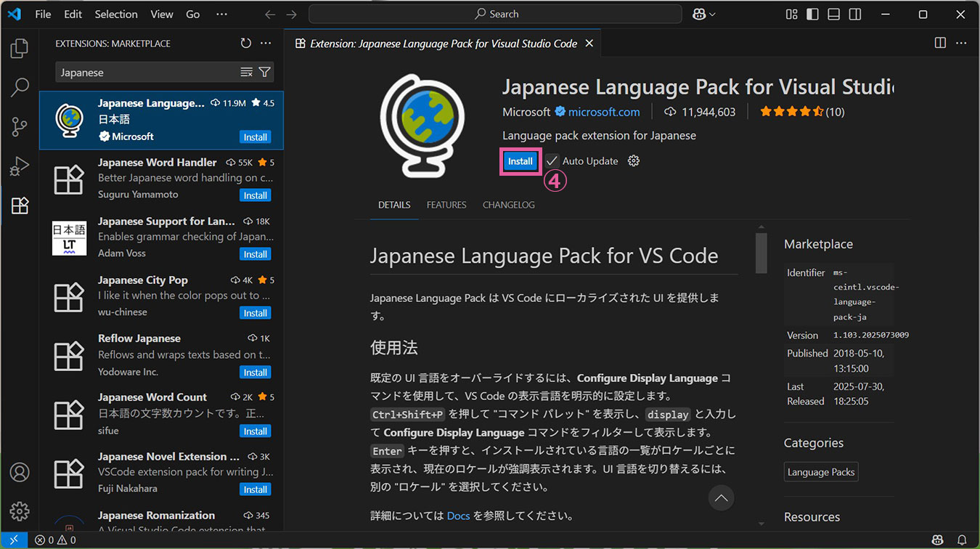Filter extensions with the funnel icon
Viewport: 980px width, 549px height.
pyautogui.click(x=264, y=72)
